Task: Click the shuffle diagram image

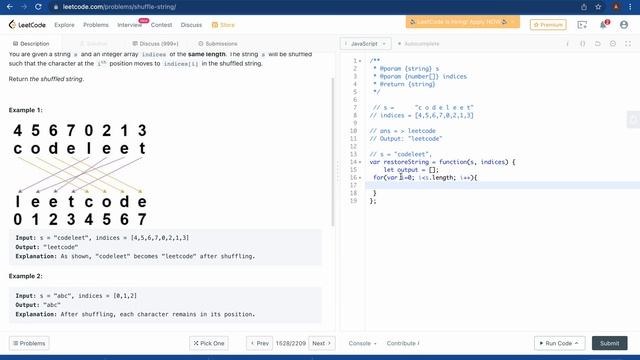Action: coord(80,175)
